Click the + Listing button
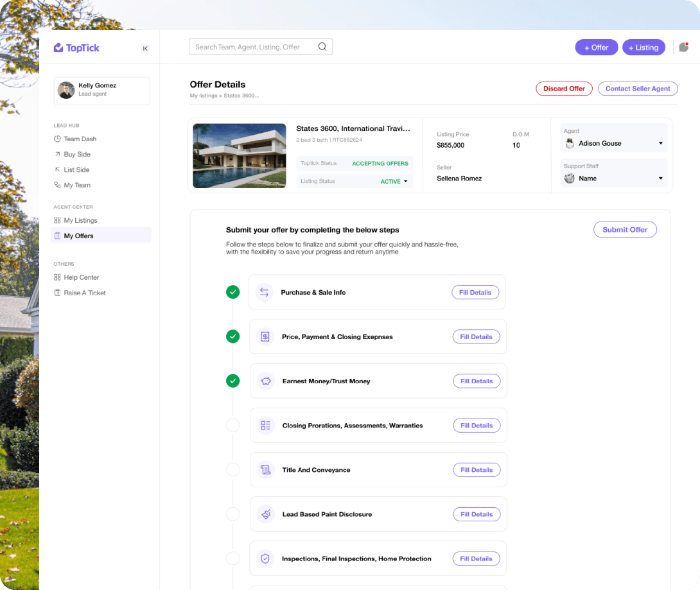The image size is (700, 590). pyautogui.click(x=643, y=48)
